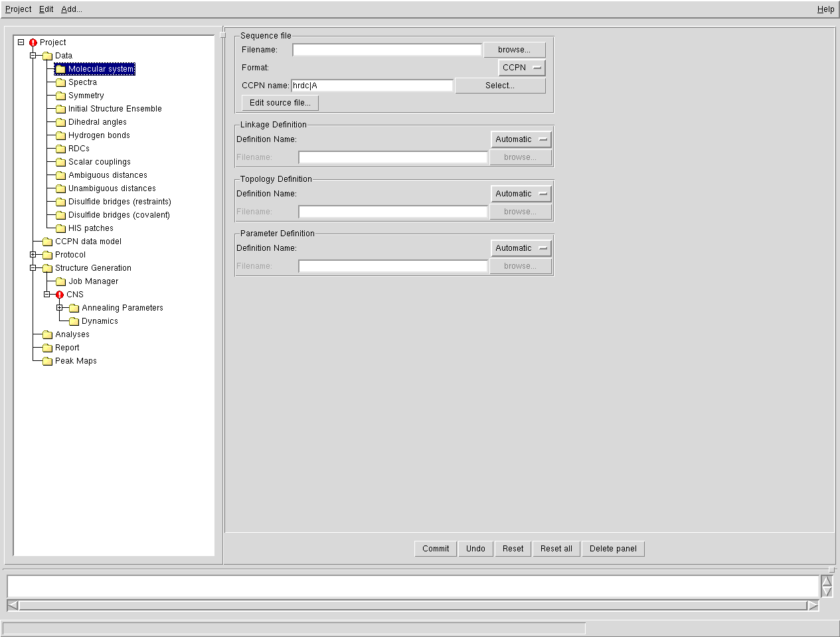Open the Help menu
This screenshot has width=840, height=637.
[x=825, y=9]
